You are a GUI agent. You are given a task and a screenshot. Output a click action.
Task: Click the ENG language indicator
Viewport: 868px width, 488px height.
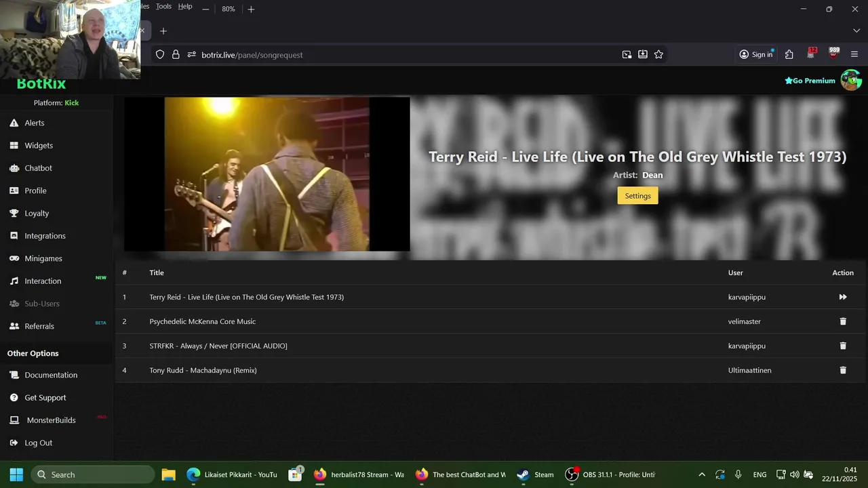pos(759,474)
